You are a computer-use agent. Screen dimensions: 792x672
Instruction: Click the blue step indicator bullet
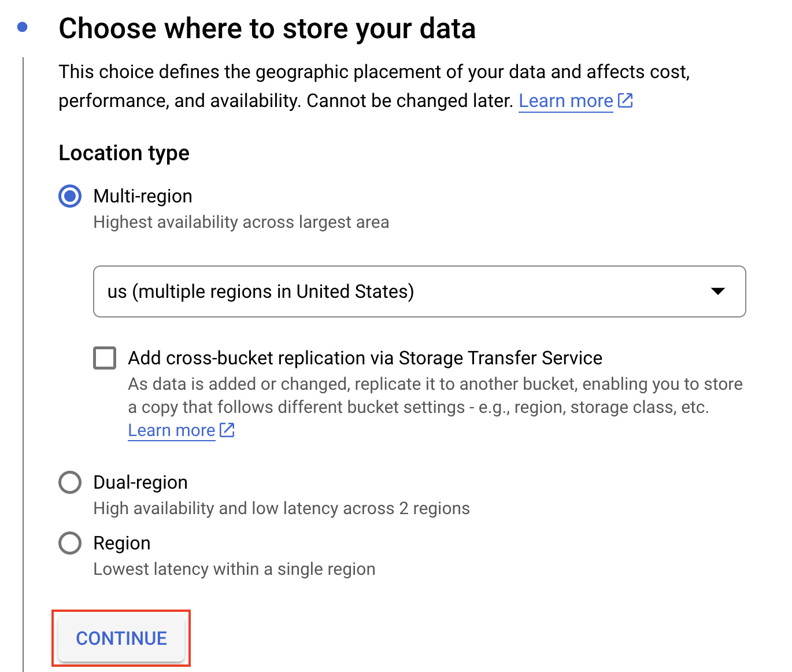point(22,27)
